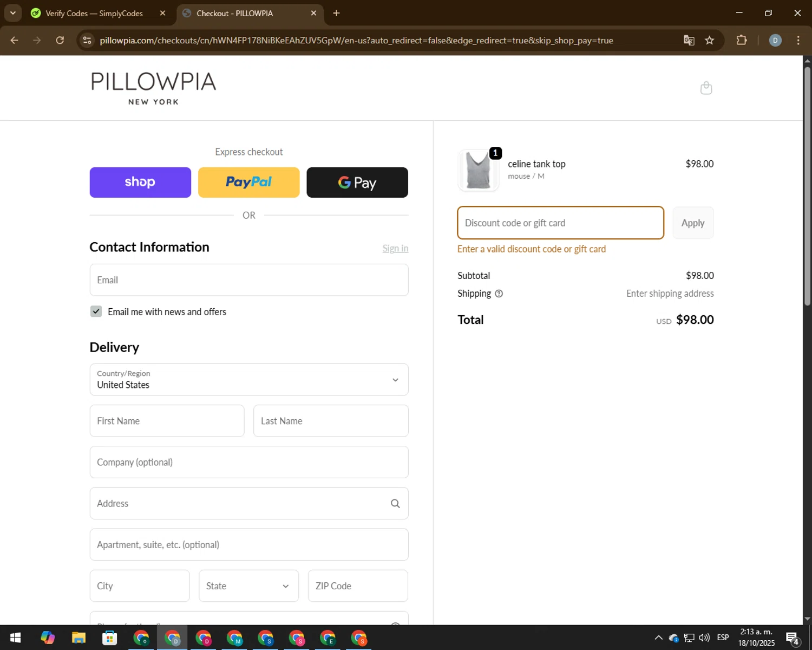Screen dimensions: 812x650
Task: Select the Checkout - PILLOWPIA tab
Action: (250, 13)
